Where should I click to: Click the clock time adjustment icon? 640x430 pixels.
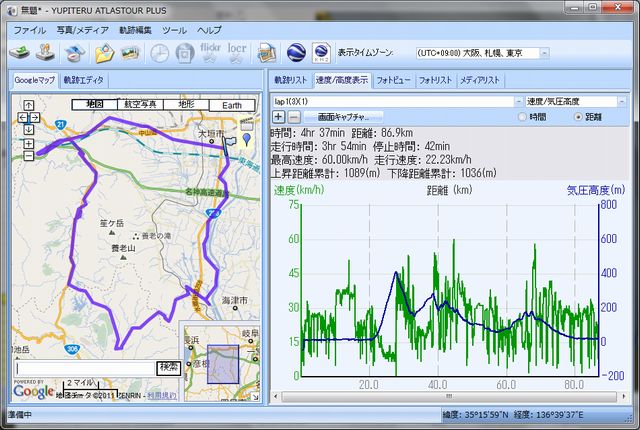point(160,53)
